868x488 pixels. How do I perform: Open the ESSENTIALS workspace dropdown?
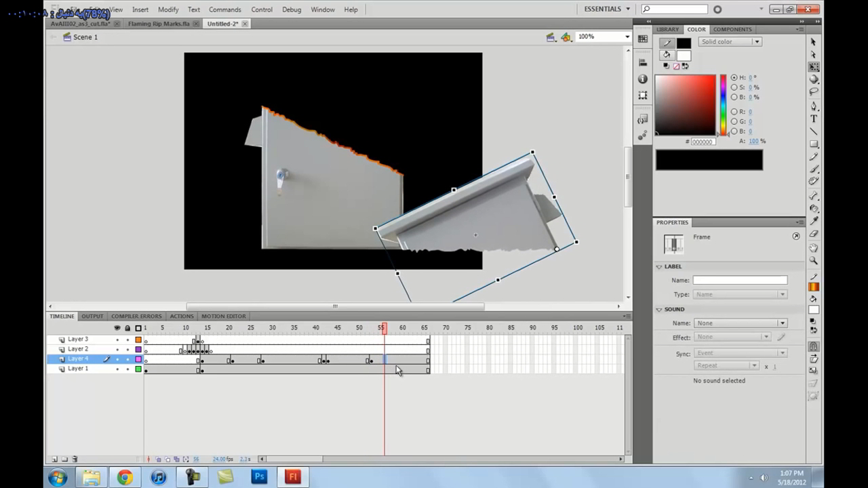pos(607,9)
